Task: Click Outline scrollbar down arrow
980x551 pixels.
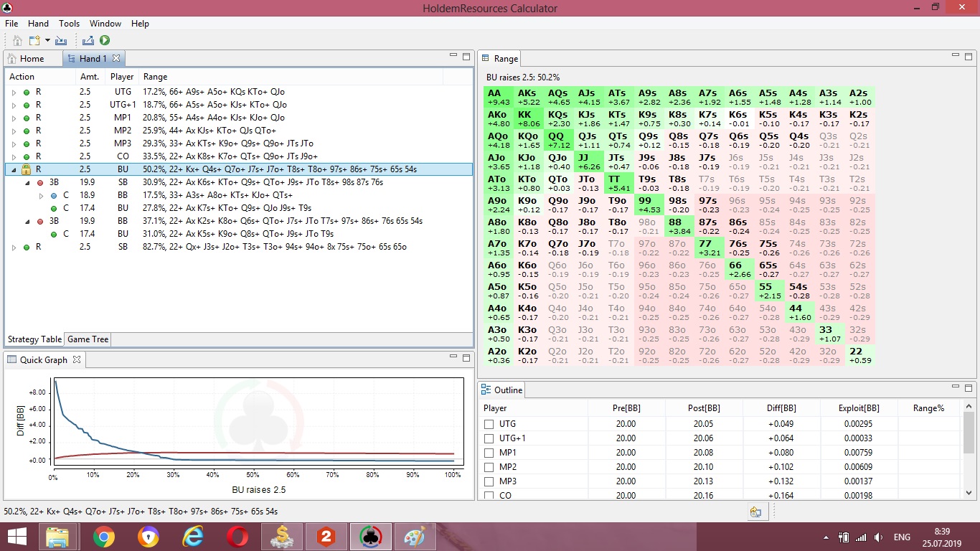Action: 969,493
